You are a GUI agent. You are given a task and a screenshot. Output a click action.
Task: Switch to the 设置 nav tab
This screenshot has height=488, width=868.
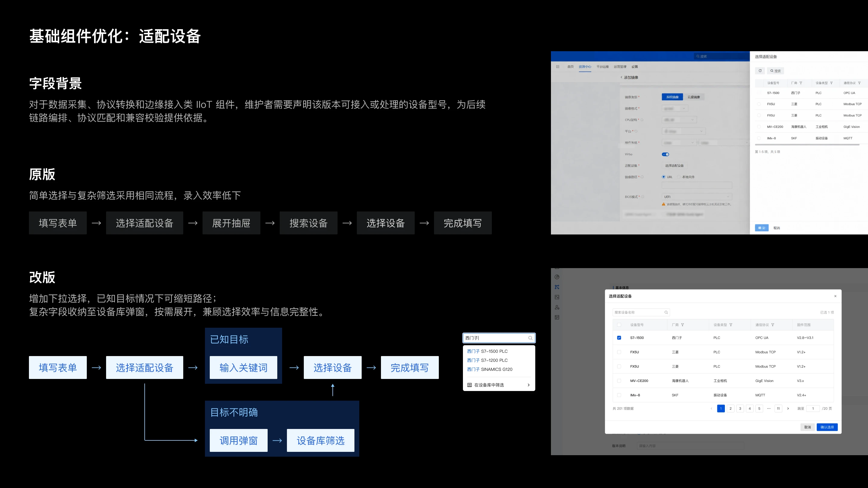coord(635,67)
